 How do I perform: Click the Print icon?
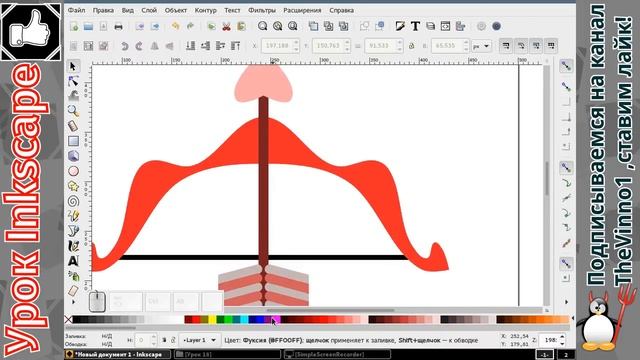[x=118, y=27]
